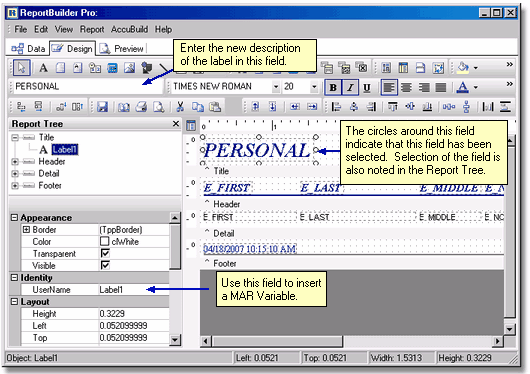Click the center align text icon
Viewport: 530px width, 374px height.
click(x=406, y=88)
